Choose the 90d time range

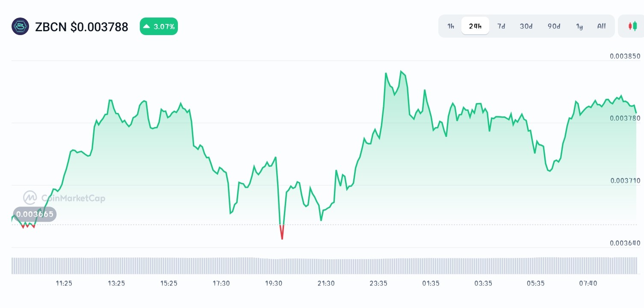[554, 26]
